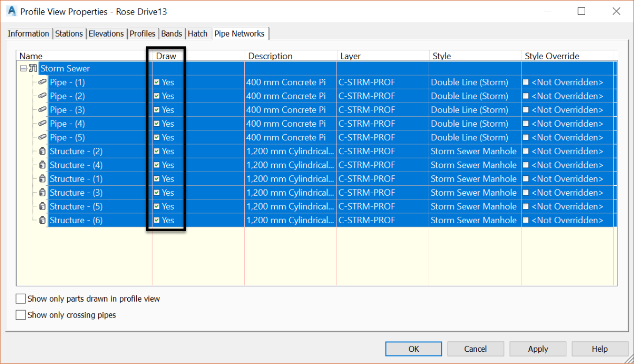
Task: Select the Pipe - (2) row name
Action: tap(68, 96)
